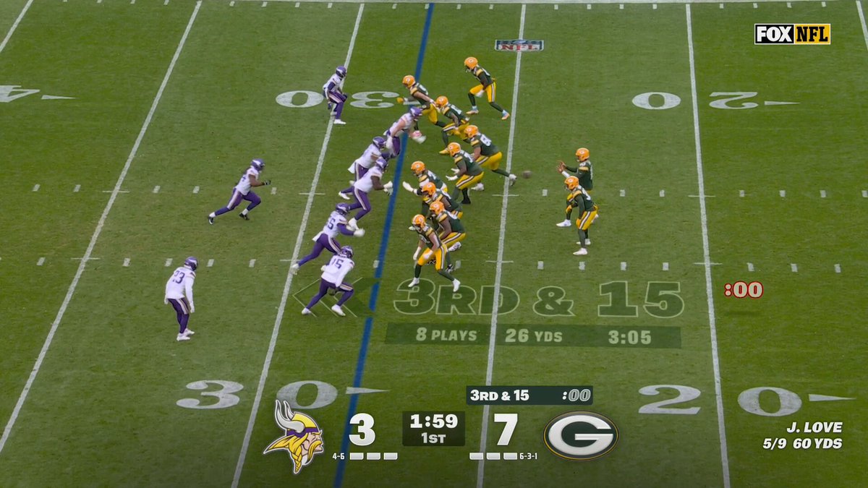This screenshot has width=868, height=488.
Task: Toggle the first Vikings timeout bar
Action: [358, 455]
